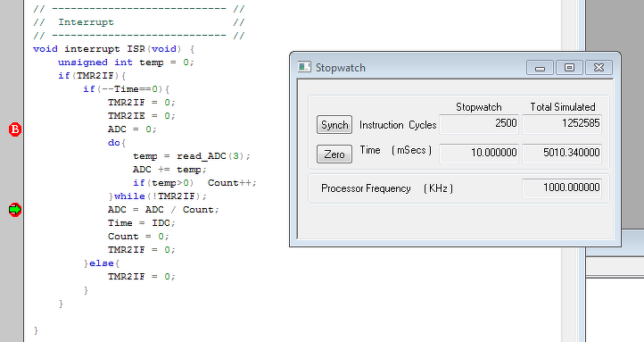
Task: Click the line 'unsigned int temp = 0;'
Action: (125, 63)
